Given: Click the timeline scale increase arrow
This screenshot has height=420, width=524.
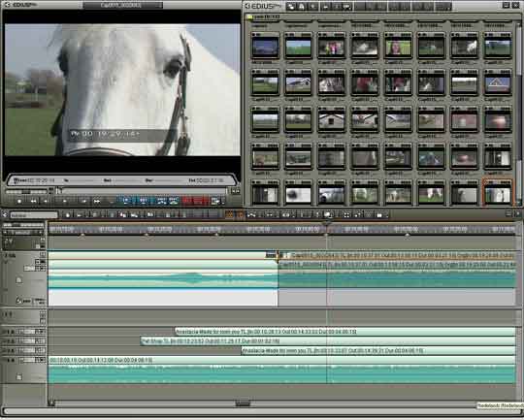Looking at the screenshot, I should click(41, 233).
